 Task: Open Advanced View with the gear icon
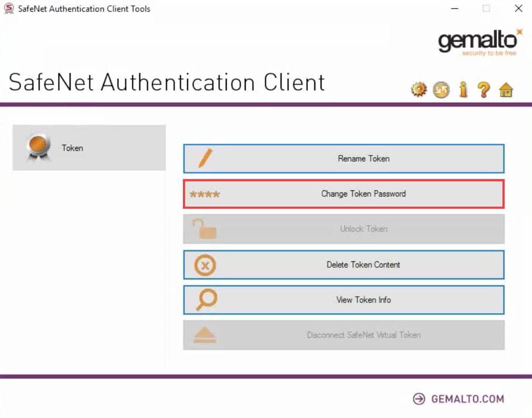pyautogui.click(x=419, y=90)
